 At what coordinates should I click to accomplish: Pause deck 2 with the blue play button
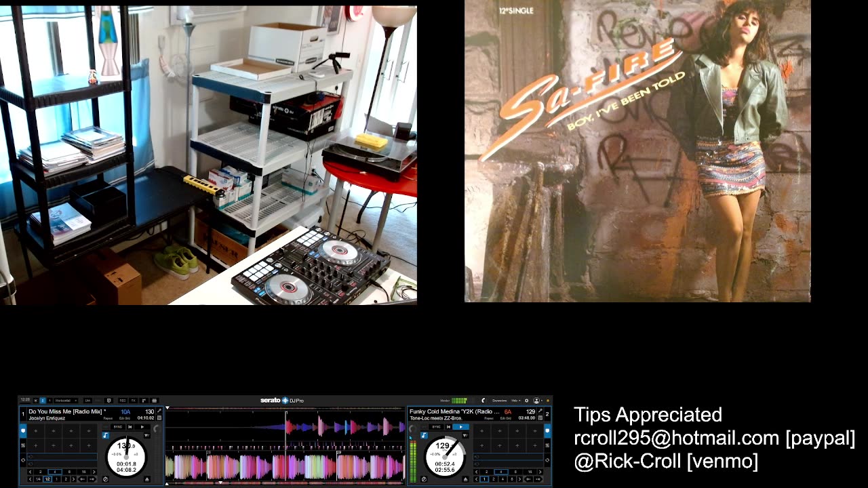461,427
